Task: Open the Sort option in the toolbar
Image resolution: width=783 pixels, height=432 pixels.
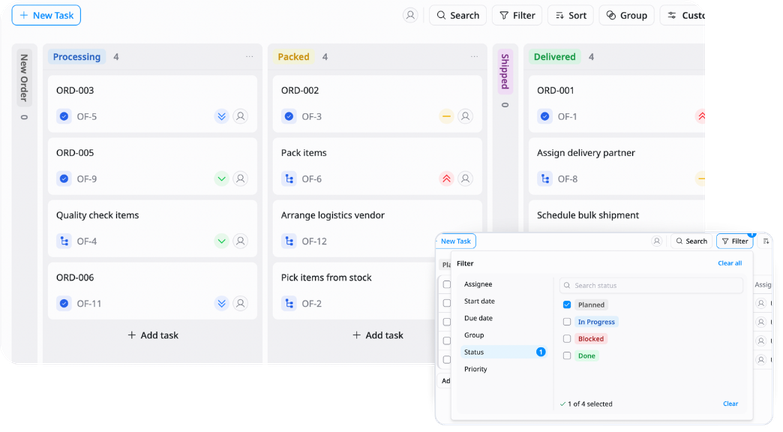Action: pos(570,15)
